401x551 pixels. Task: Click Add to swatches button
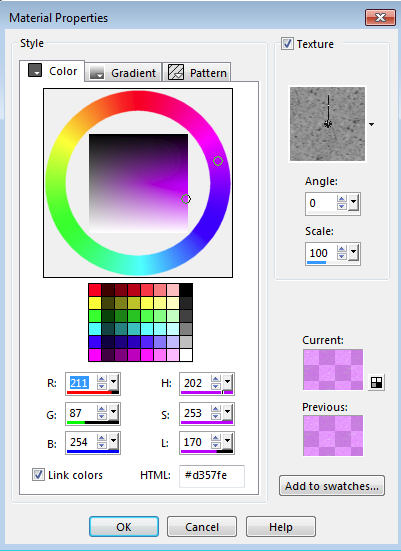[332, 486]
